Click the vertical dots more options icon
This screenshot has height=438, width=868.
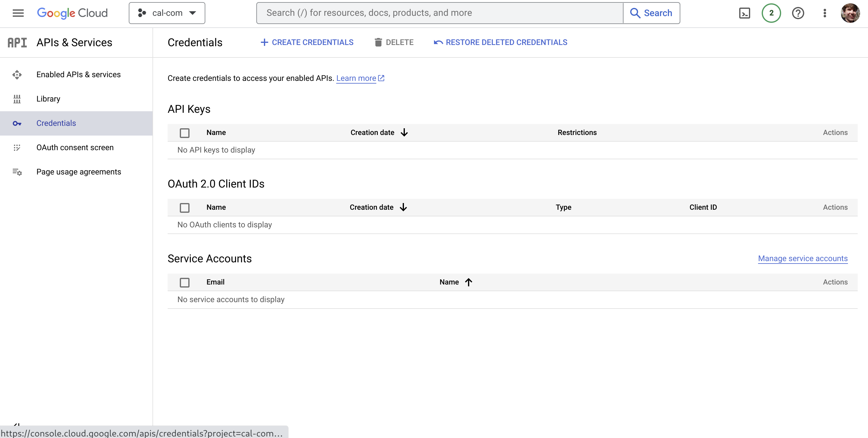pyautogui.click(x=825, y=12)
